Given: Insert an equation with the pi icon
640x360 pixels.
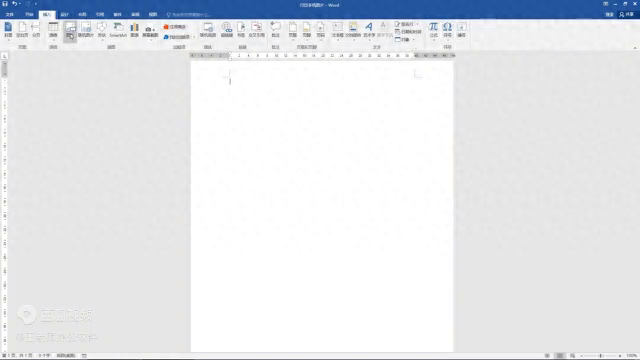Looking at the screenshot, I should click(433, 30).
